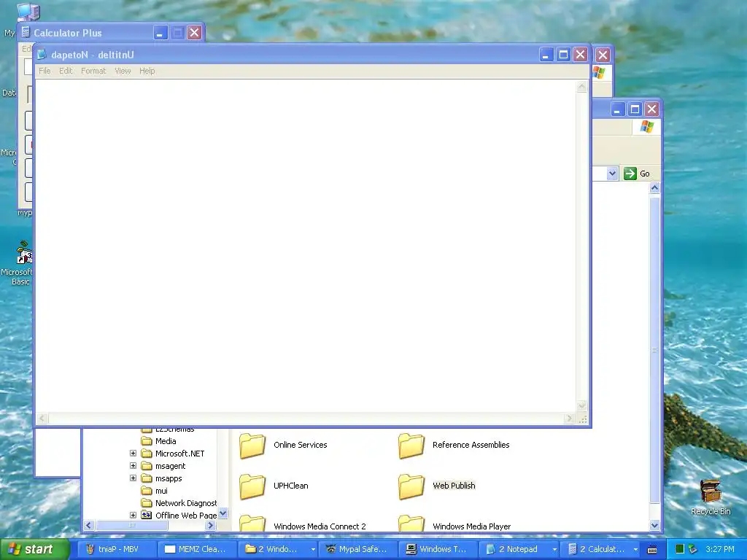Select Media folder in folder tree
This screenshot has height=560, width=747.
[x=166, y=441]
